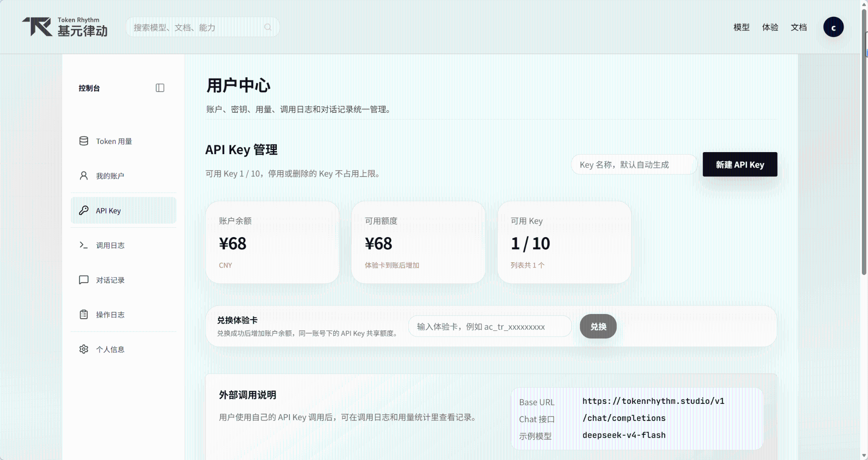Click the Token 用量 database icon
Image resolution: width=868 pixels, height=460 pixels.
tap(83, 141)
